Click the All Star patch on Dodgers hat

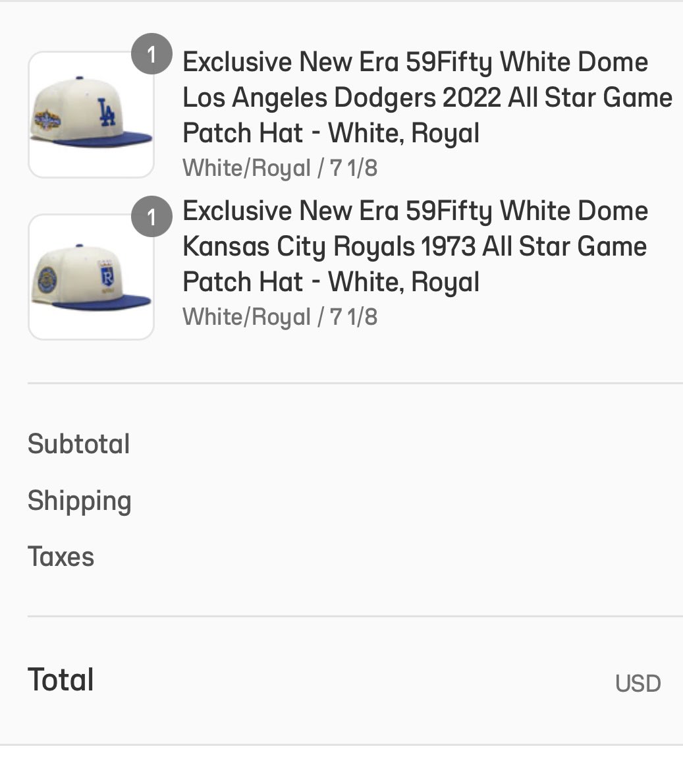click(47, 119)
